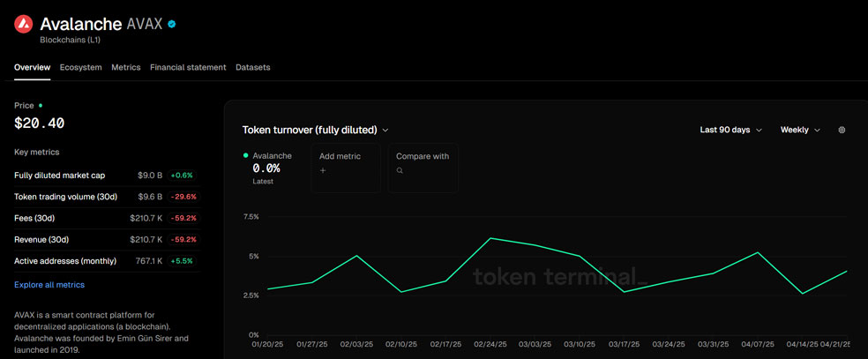Image resolution: width=868 pixels, height=359 pixels.
Task: Click the green live dot beside Price
Action: click(41, 105)
